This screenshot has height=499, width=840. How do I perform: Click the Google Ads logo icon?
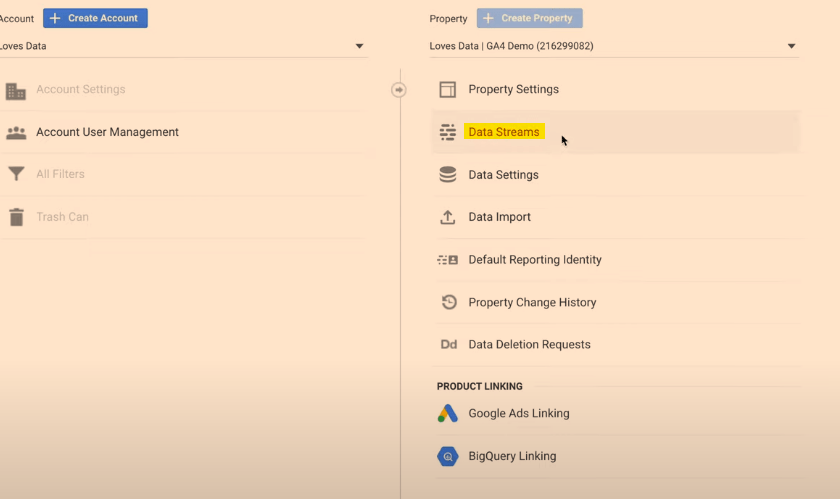click(448, 413)
